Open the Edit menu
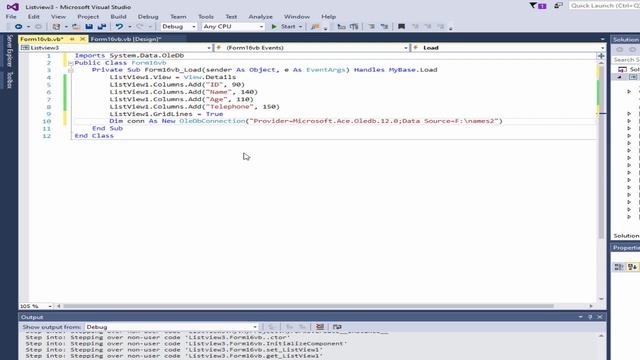Viewport: 640px width, 360px height. pos(34,17)
